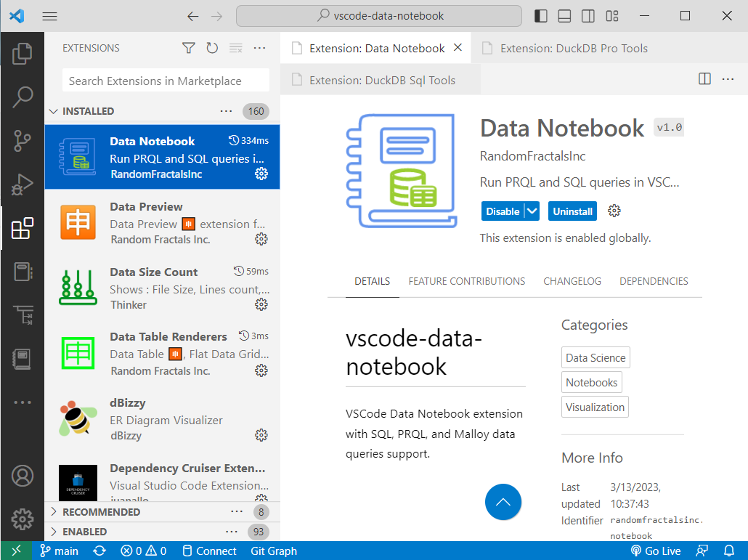Open the RandomFractalsInc publisher link
Viewport: 748px width, 560px height.
532,156
